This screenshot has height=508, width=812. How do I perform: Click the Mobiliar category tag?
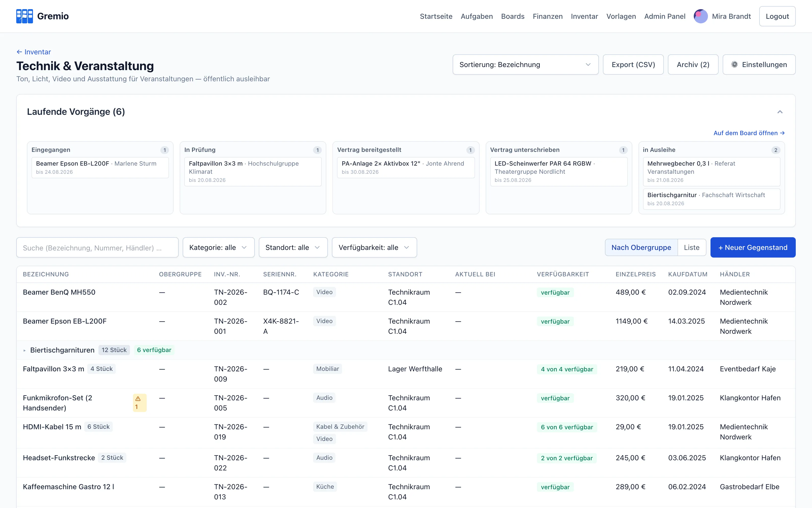click(327, 369)
